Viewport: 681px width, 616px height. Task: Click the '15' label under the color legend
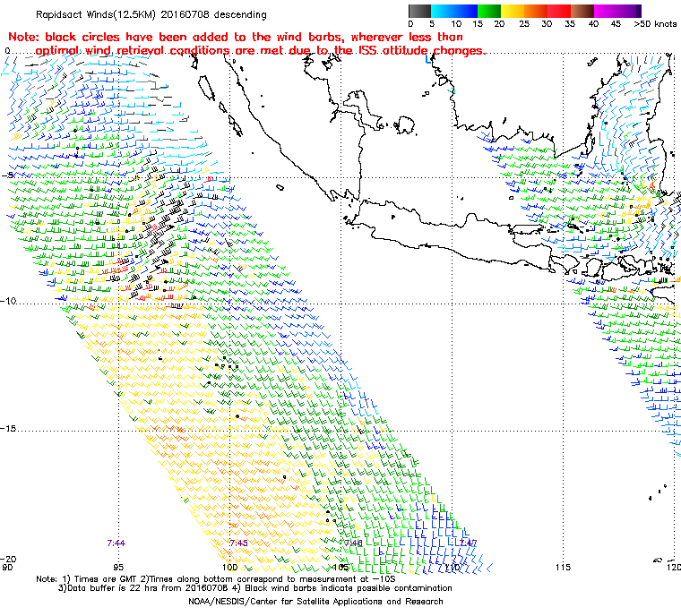pyautogui.click(x=478, y=24)
